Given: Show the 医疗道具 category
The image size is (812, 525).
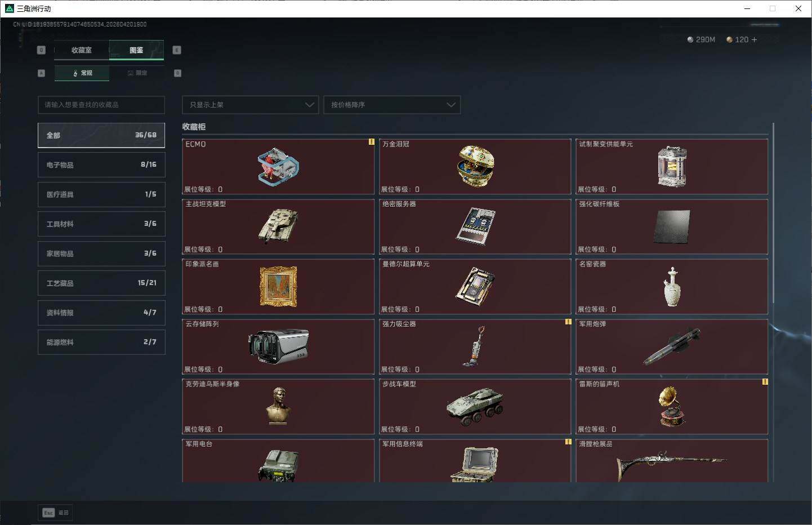Looking at the screenshot, I should tap(101, 194).
